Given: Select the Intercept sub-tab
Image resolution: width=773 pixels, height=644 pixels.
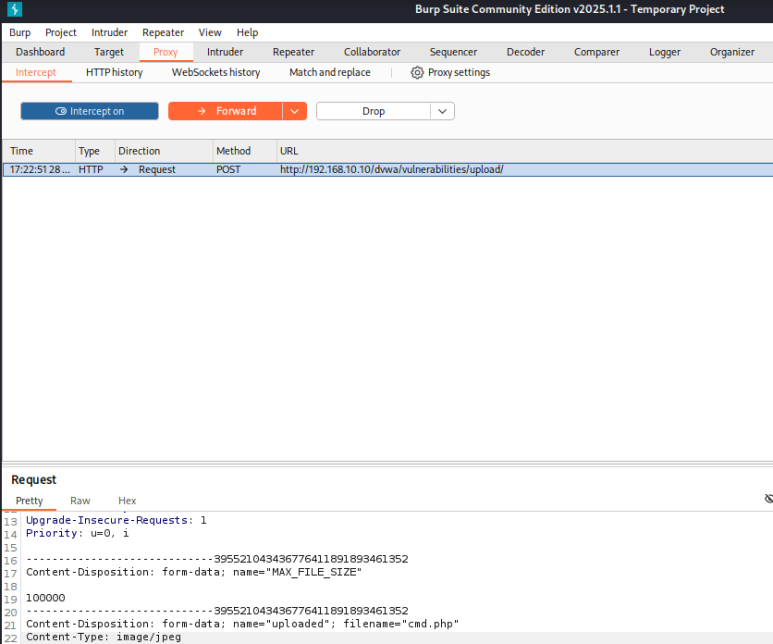Looking at the screenshot, I should tap(35, 72).
